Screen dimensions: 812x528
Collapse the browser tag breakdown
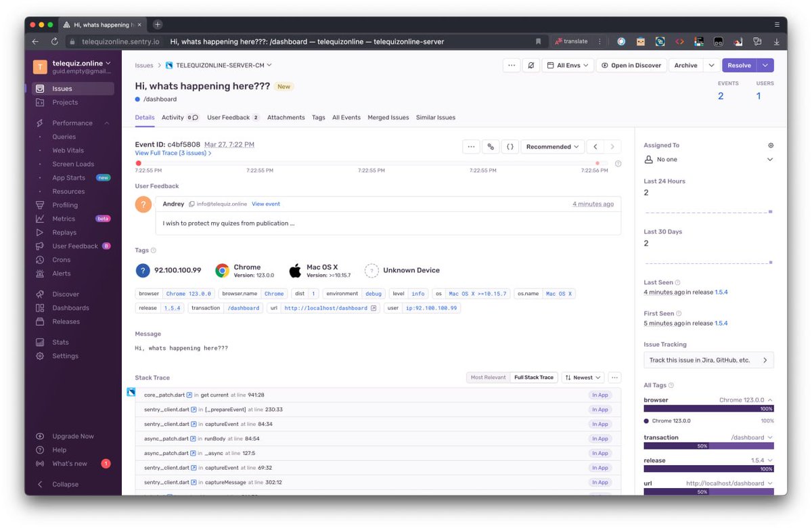coord(770,400)
